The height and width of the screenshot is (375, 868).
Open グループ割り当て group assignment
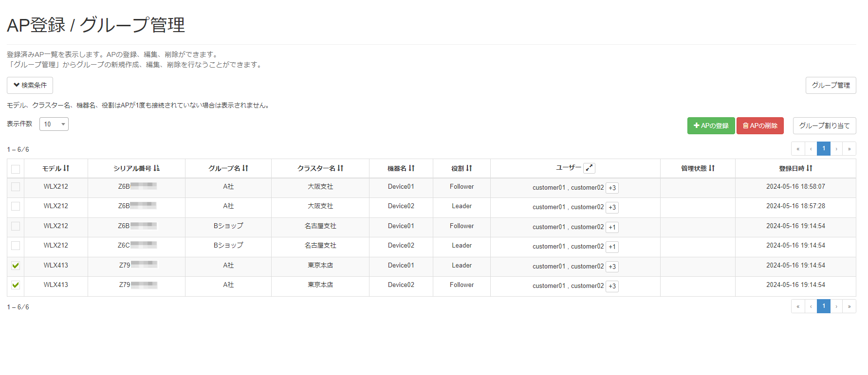click(824, 125)
